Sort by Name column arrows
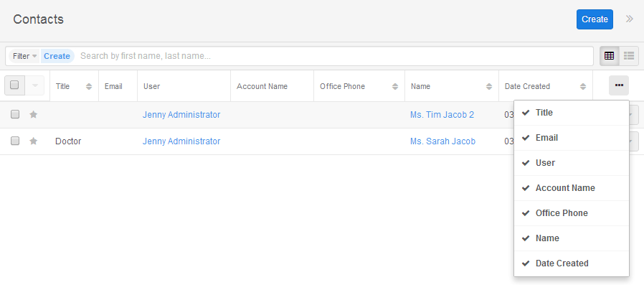 [489, 86]
